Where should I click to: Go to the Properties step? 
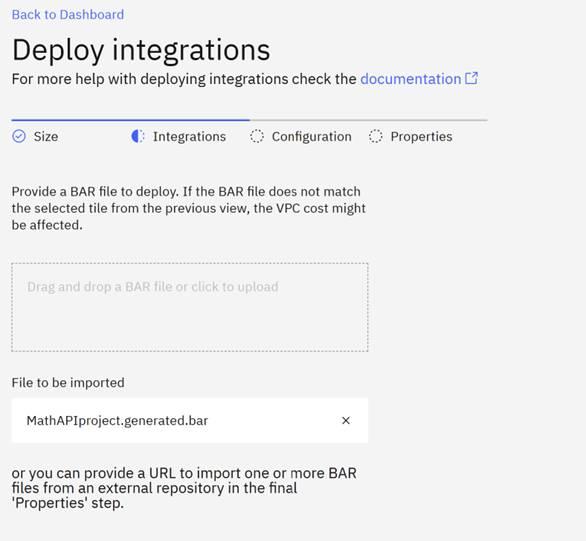422,136
